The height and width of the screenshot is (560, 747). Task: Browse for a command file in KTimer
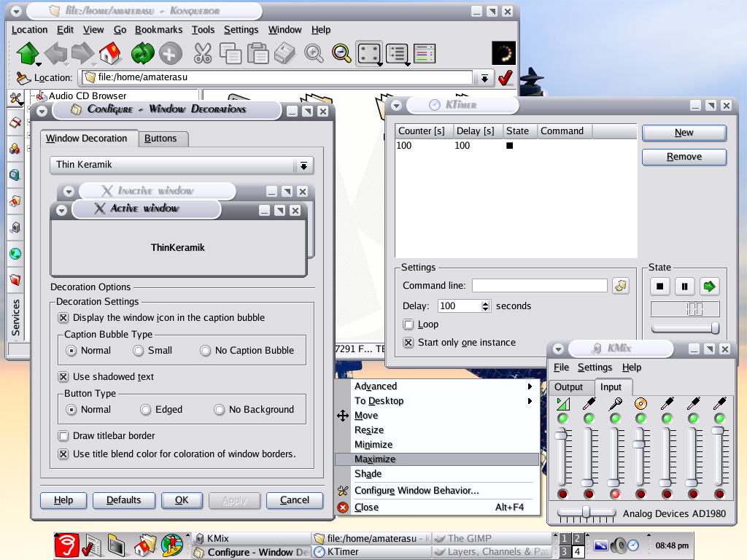[621, 286]
